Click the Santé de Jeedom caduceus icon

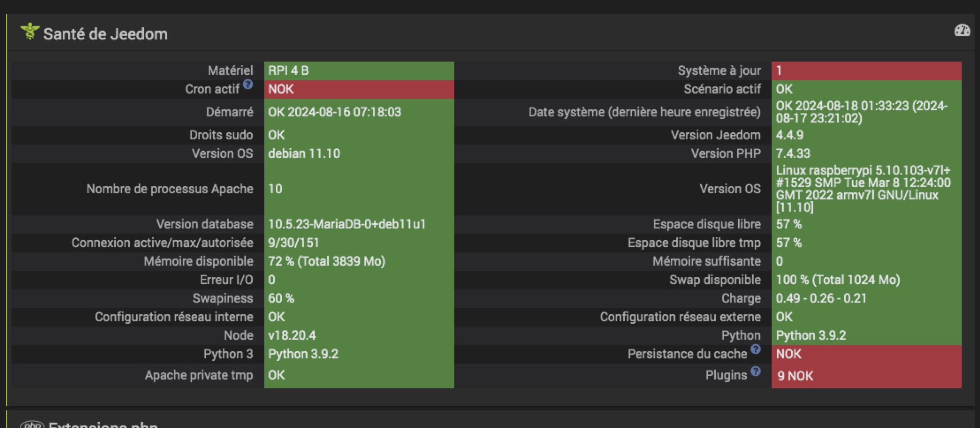point(30,32)
